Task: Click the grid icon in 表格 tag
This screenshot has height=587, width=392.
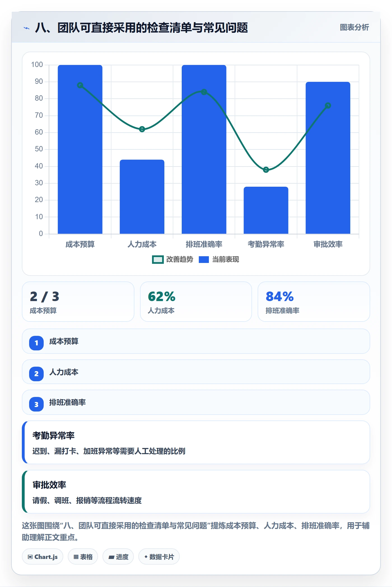Action: click(76, 557)
